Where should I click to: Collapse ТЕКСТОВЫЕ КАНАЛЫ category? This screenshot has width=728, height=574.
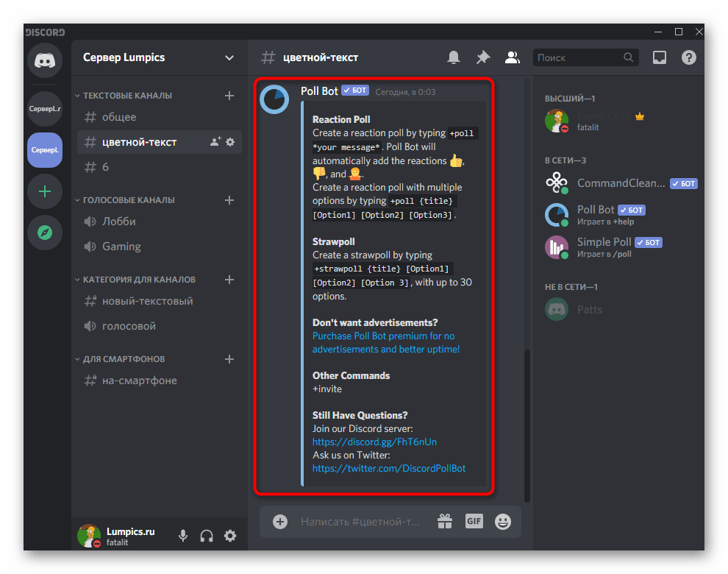point(126,96)
